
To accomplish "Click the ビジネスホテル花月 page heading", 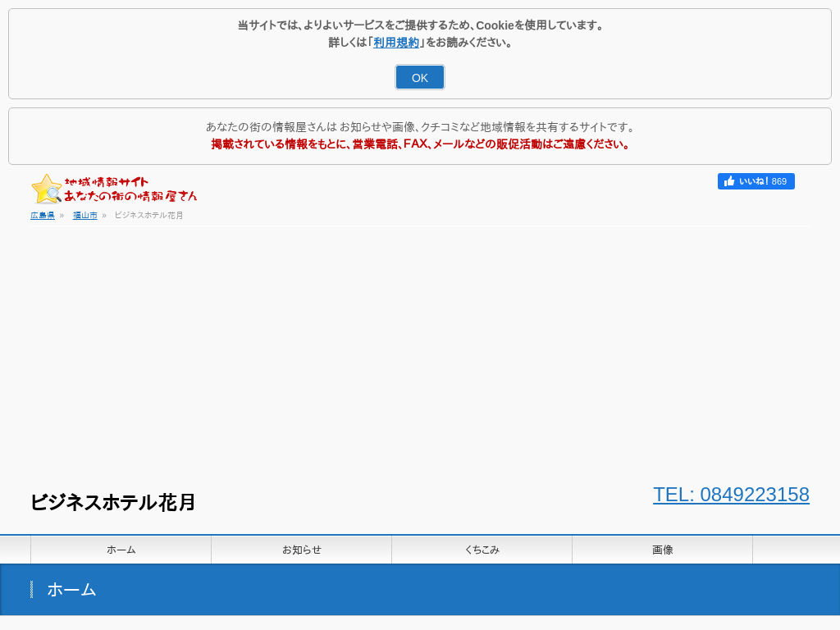I will point(112,503).
